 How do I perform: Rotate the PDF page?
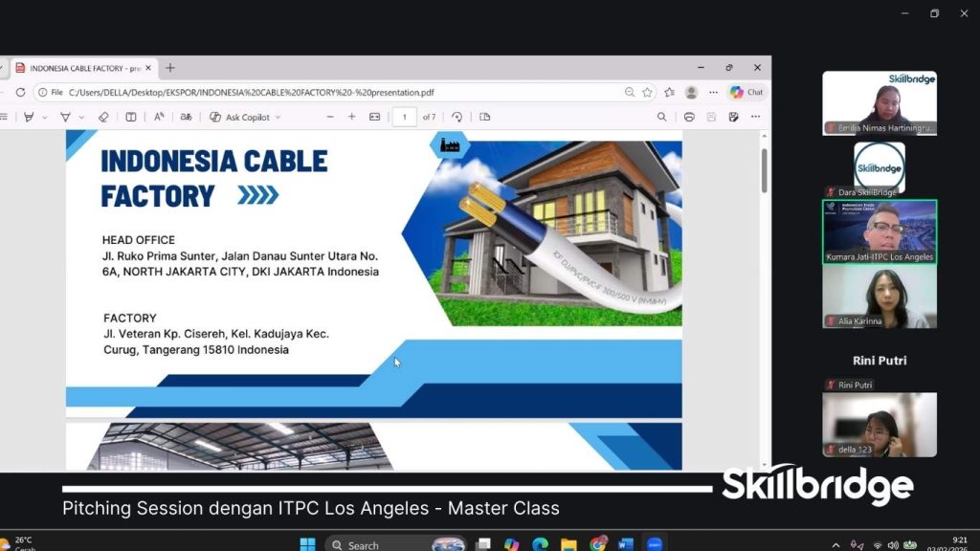tap(457, 117)
